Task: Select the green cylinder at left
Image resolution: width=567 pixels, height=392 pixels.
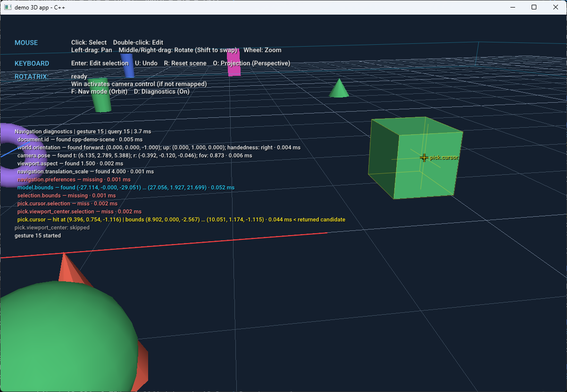Action: click(100, 95)
